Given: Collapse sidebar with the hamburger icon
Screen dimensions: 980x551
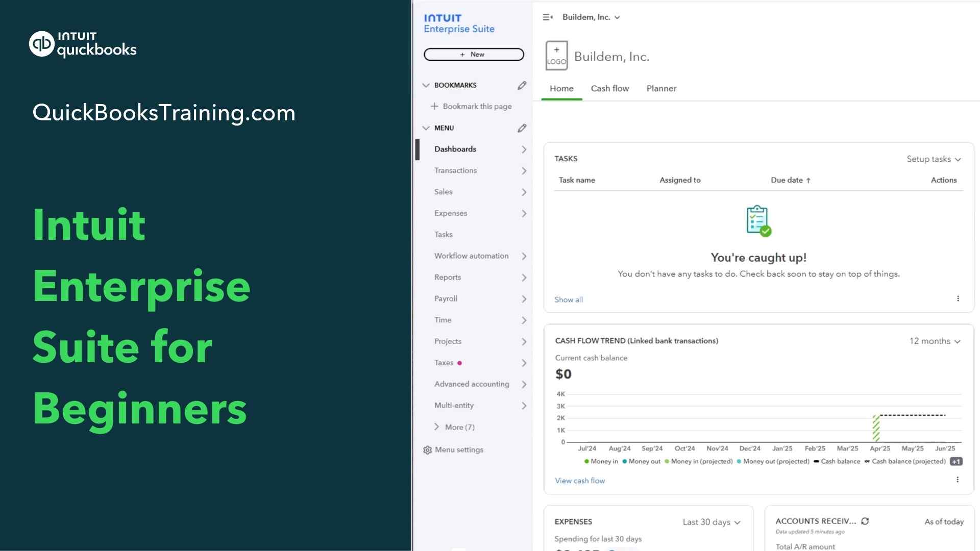Looking at the screenshot, I should tap(547, 17).
